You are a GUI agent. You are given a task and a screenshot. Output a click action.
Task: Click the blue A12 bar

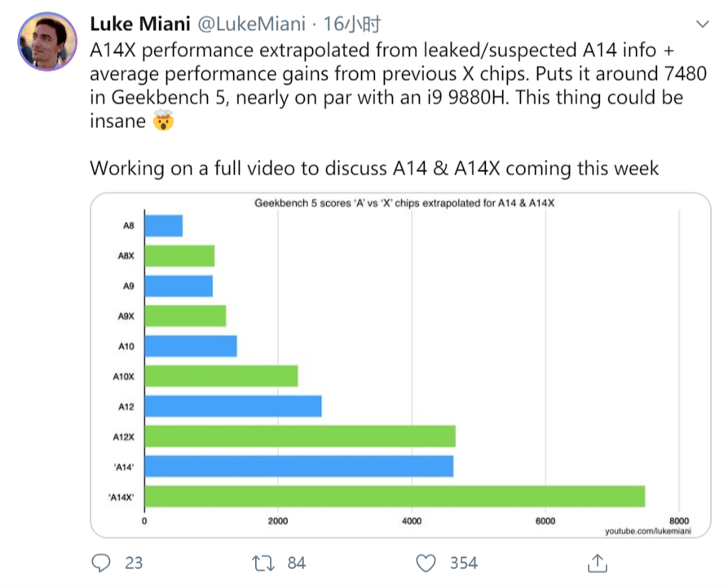pyautogui.click(x=232, y=406)
